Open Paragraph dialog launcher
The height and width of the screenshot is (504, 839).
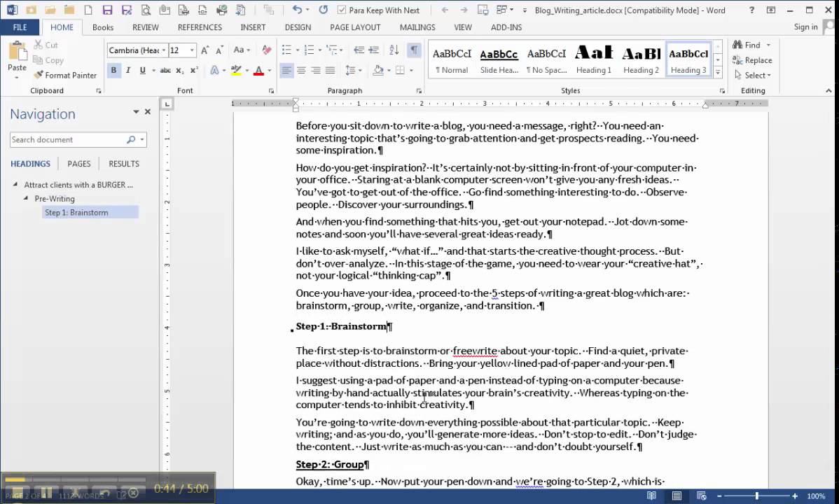419,91
